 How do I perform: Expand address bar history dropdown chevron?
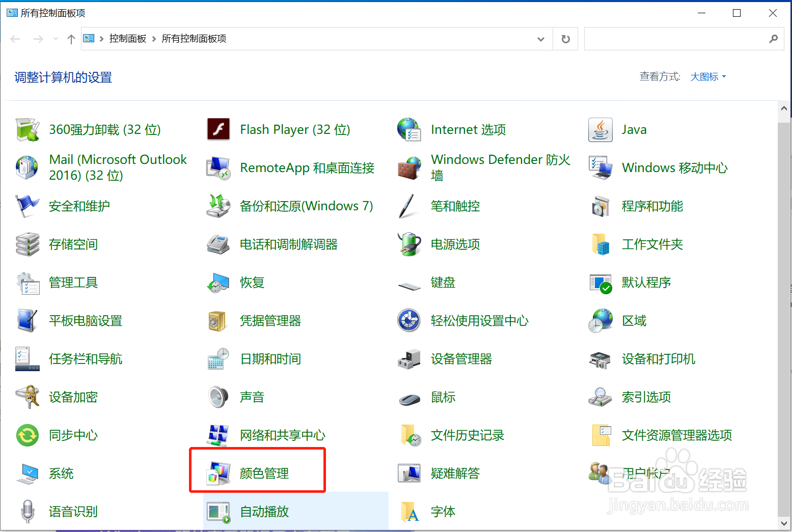click(541, 39)
